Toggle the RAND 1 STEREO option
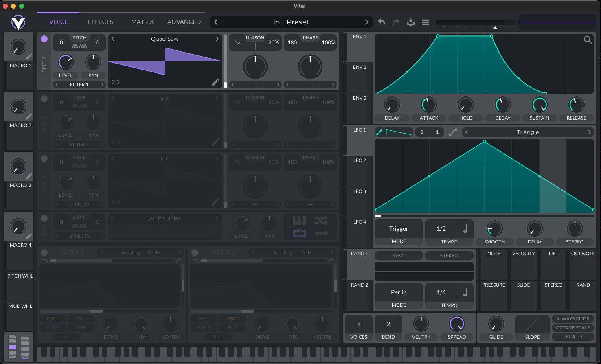 [449, 256]
